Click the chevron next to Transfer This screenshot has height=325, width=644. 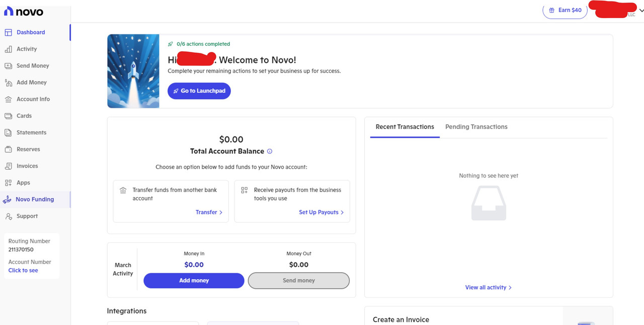[x=221, y=213]
